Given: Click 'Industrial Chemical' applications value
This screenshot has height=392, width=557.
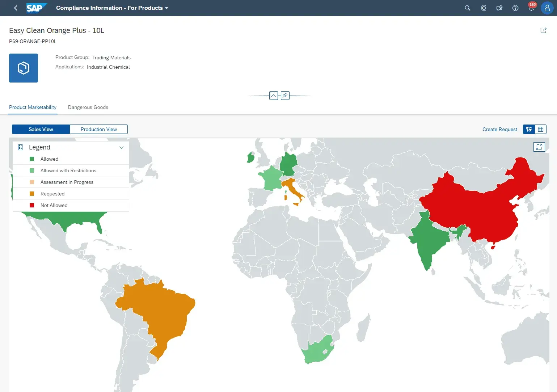Looking at the screenshot, I should pyautogui.click(x=108, y=67).
